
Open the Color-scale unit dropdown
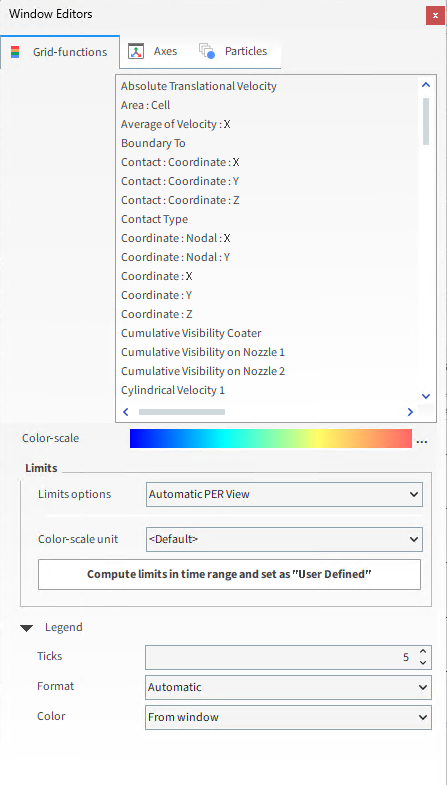(x=284, y=540)
